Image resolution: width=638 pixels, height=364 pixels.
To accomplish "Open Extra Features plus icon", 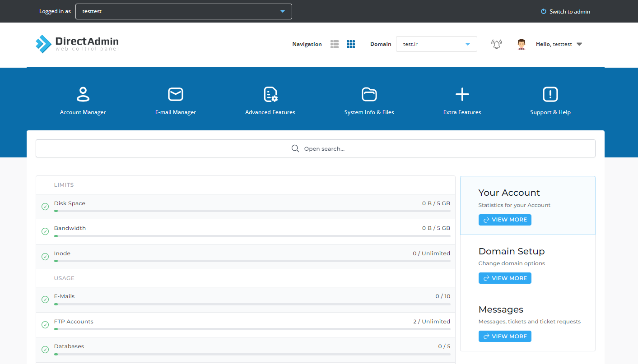I will pos(462,95).
